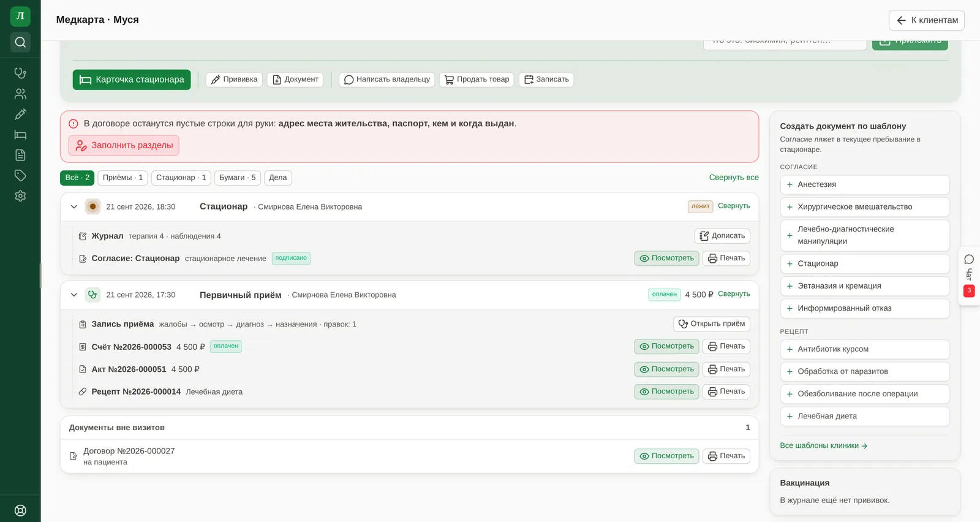Add Антибиотик курсом prescription template

tap(865, 349)
